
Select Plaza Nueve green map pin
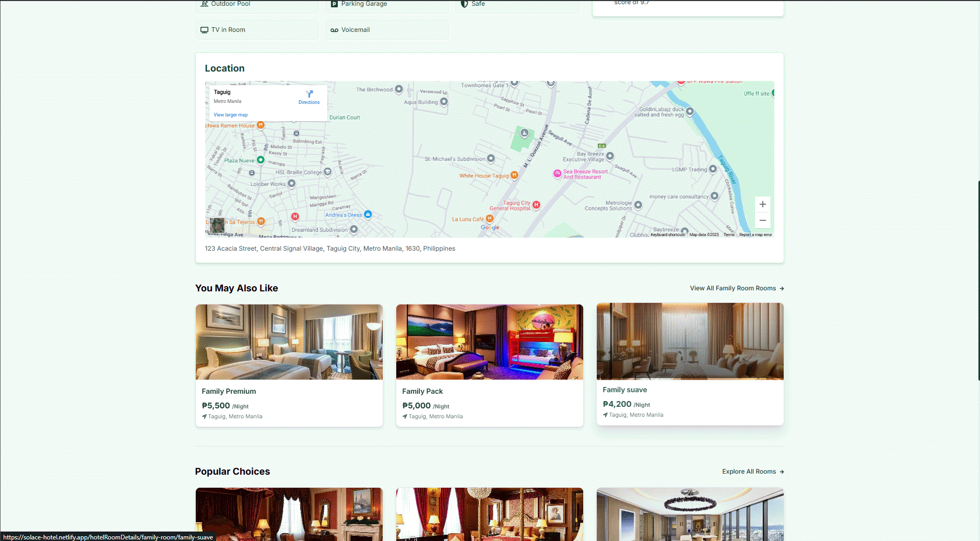(x=261, y=160)
